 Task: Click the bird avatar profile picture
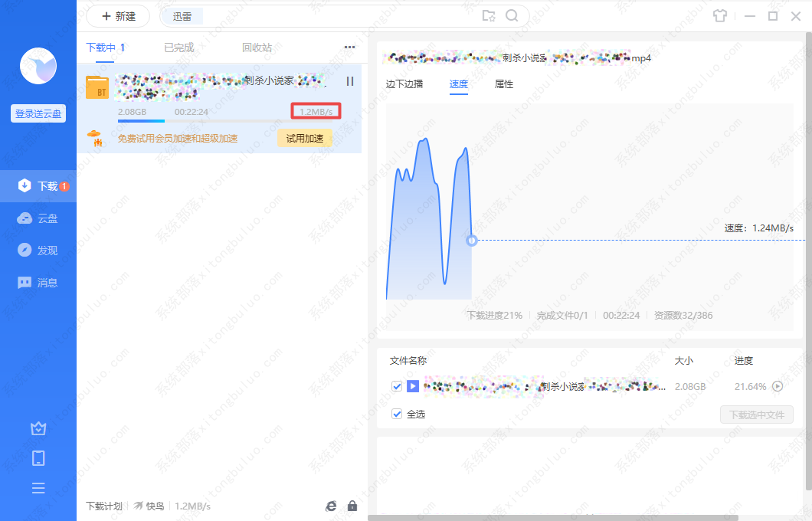point(38,66)
